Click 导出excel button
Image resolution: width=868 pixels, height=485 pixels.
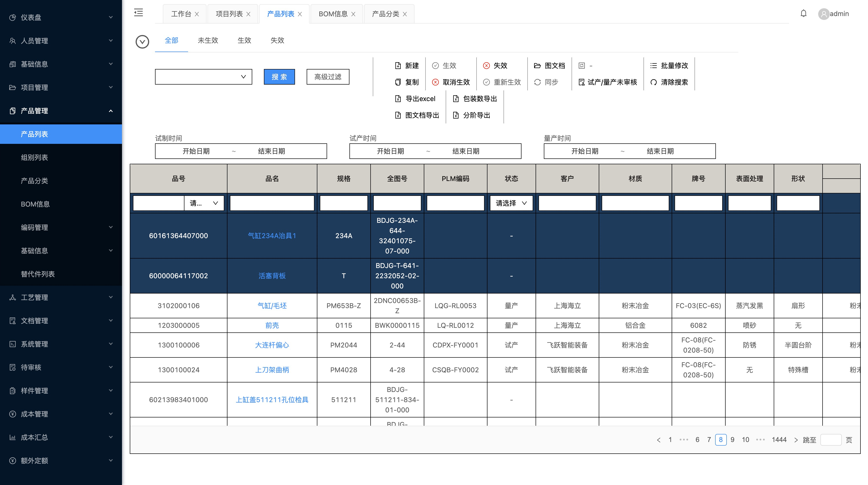click(415, 98)
